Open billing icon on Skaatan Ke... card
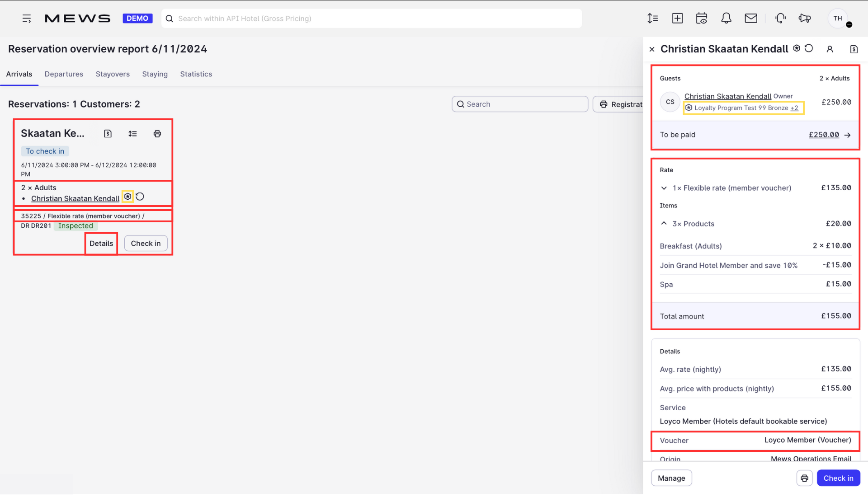This screenshot has height=497, width=868. 108,134
